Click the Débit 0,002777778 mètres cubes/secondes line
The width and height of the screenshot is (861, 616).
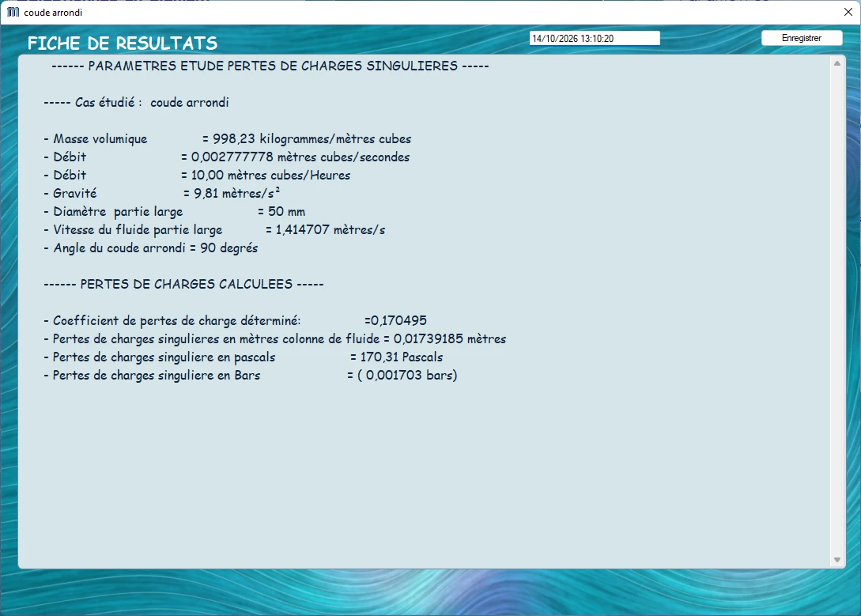coord(227,157)
